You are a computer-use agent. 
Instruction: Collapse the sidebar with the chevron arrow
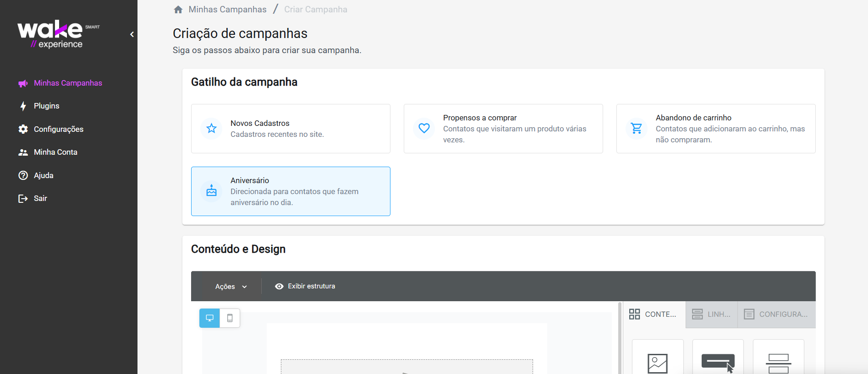click(x=132, y=34)
